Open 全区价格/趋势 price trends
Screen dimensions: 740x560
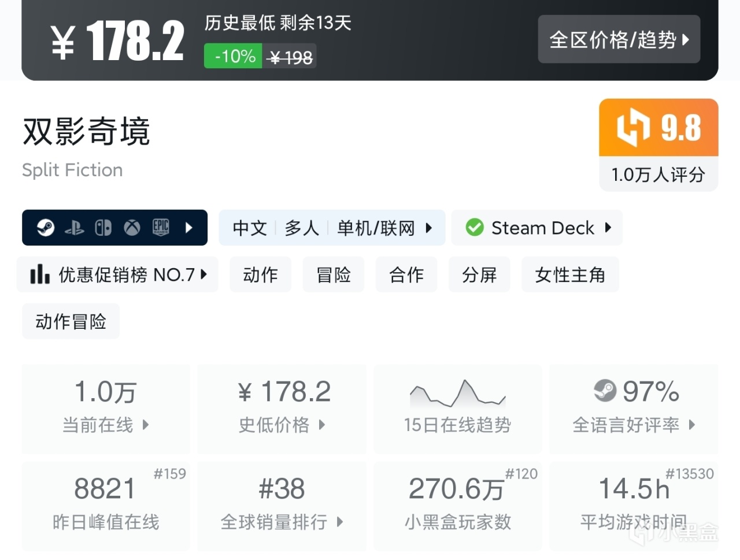pos(619,39)
